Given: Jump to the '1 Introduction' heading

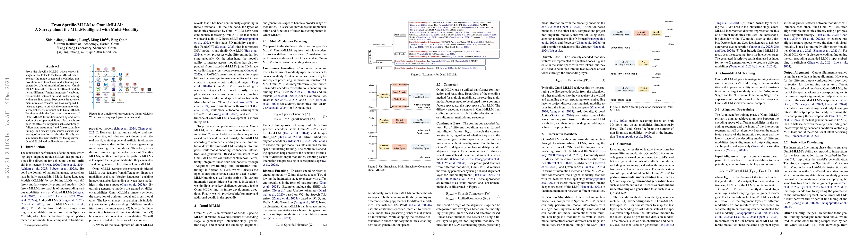Looking at the screenshot, I should 33,147.
